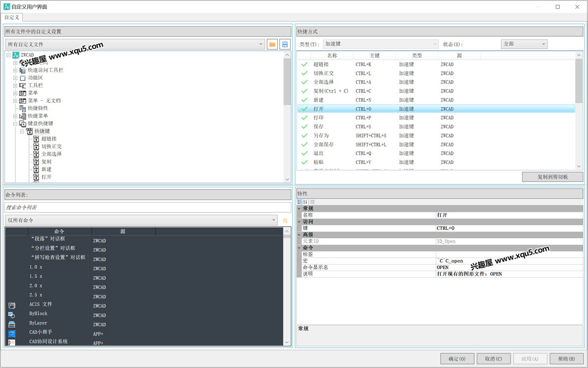Click the green checkmark beside 粘贴 shortcut

[304, 162]
